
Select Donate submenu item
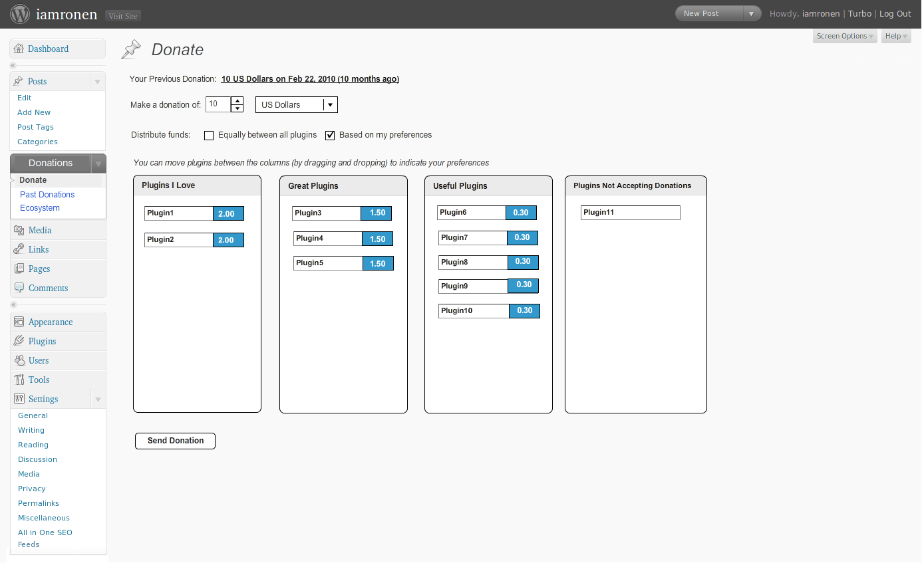(33, 180)
